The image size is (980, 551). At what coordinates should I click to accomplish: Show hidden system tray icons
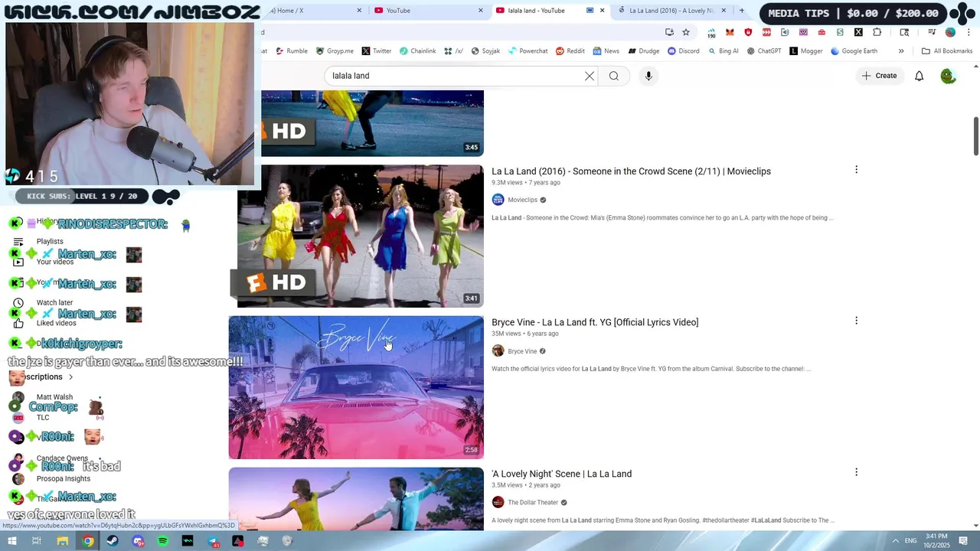point(895,541)
